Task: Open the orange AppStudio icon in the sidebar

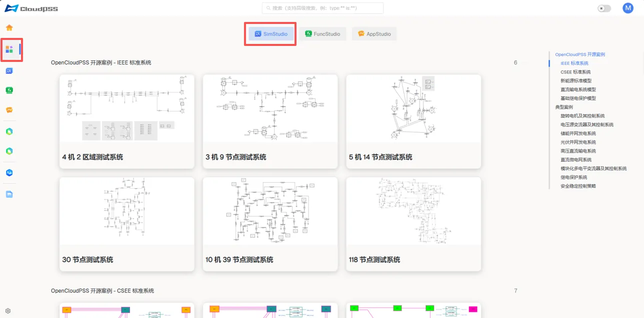Action: 9,110
